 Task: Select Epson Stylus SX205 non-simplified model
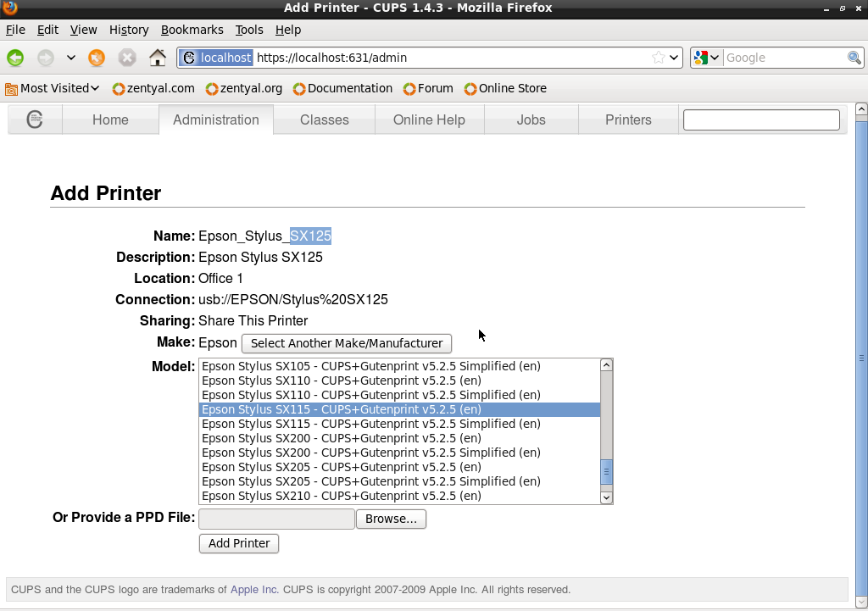point(399,467)
